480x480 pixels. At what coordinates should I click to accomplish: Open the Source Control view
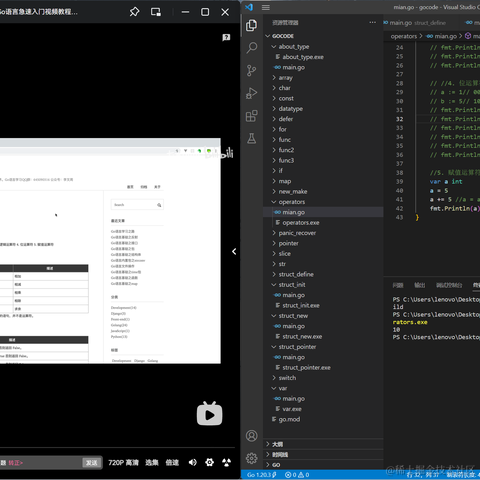pos(251,70)
